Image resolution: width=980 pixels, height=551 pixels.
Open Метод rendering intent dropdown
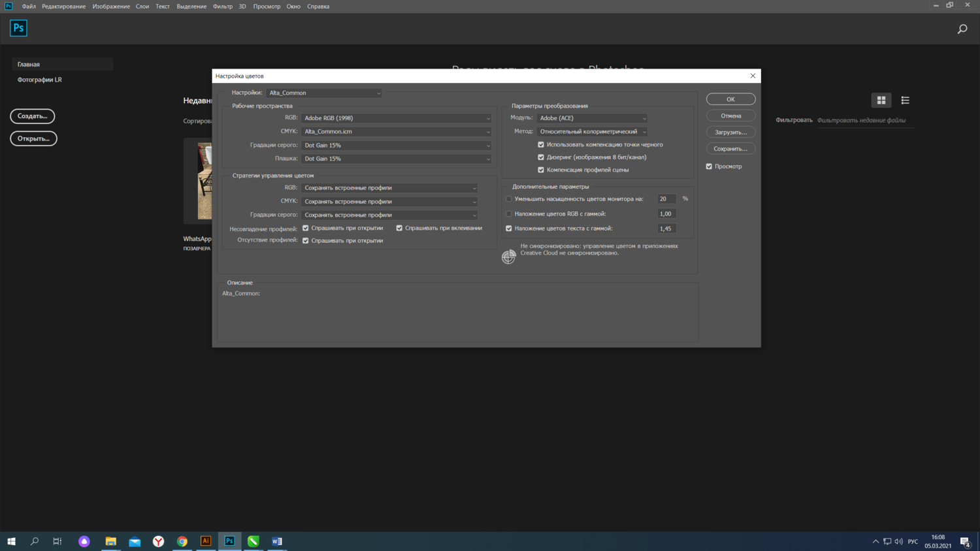592,132
